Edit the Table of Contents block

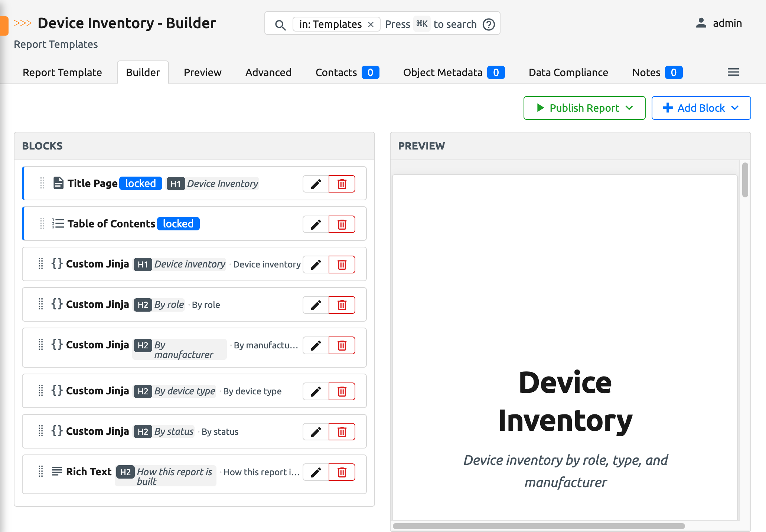click(316, 224)
